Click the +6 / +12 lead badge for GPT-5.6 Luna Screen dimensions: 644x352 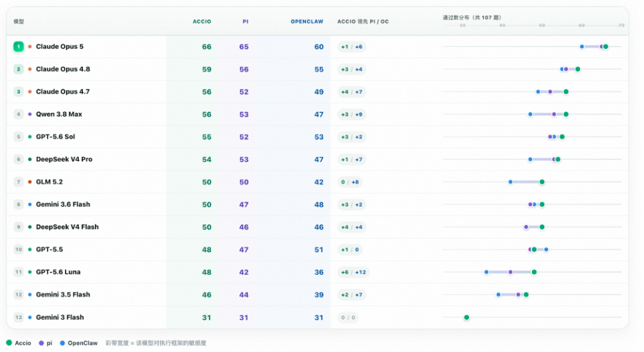pyautogui.click(x=353, y=272)
